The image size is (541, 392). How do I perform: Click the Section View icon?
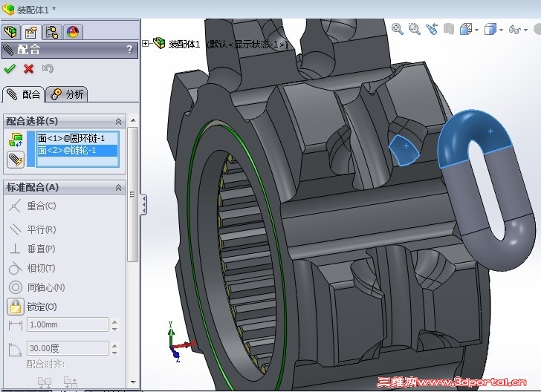[x=449, y=29]
